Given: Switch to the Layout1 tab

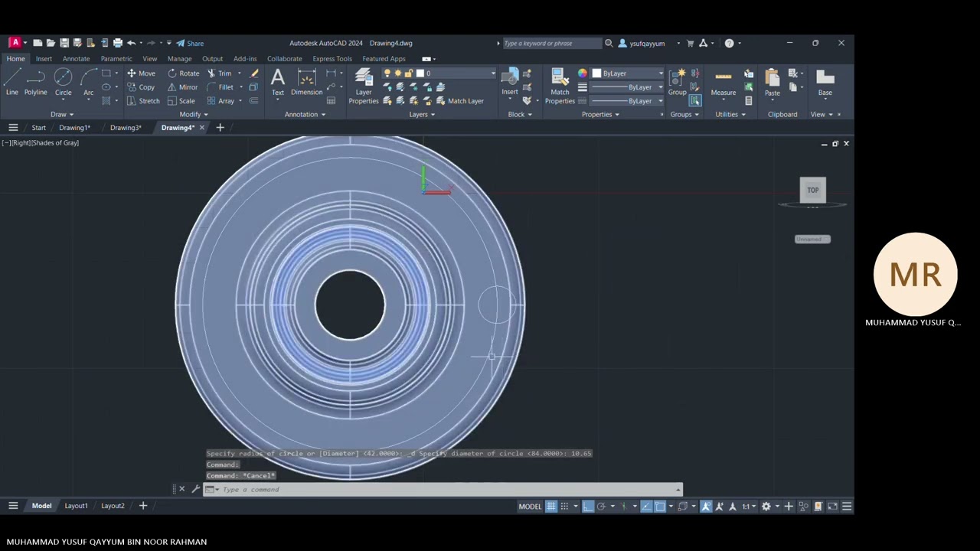Looking at the screenshot, I should (76, 506).
